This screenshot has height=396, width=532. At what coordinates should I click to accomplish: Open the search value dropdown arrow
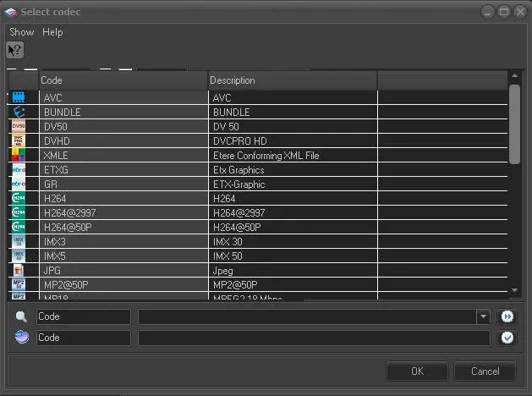pyautogui.click(x=483, y=316)
